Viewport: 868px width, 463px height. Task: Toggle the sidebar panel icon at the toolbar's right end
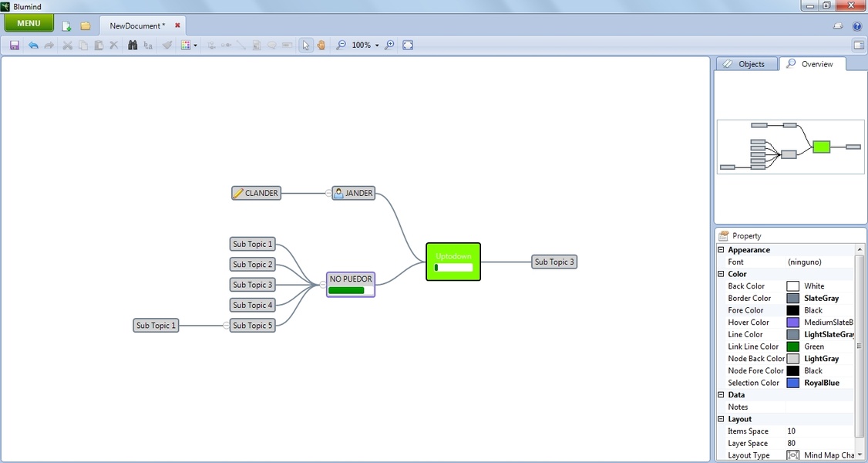point(857,46)
